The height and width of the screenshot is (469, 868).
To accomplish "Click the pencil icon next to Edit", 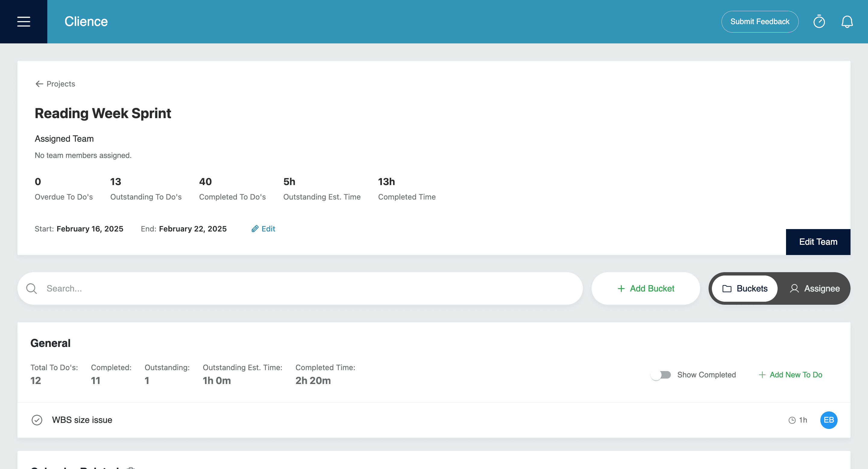I will click(x=255, y=229).
